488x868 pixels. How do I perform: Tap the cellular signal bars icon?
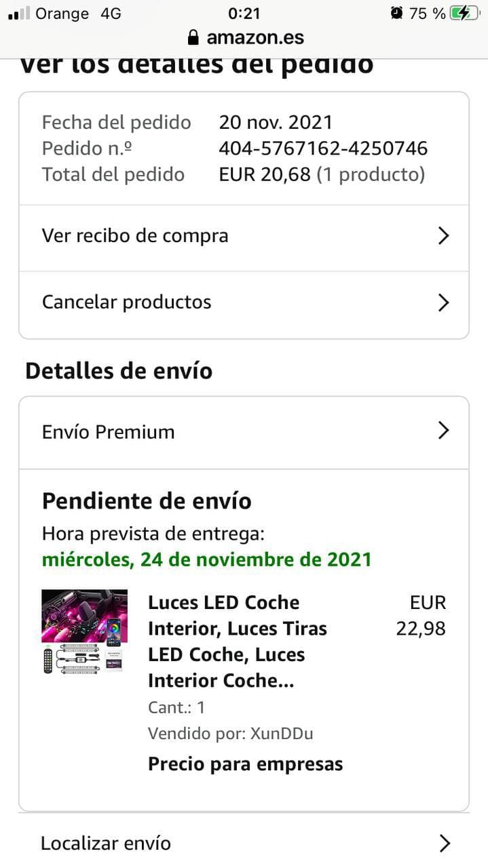(18, 13)
